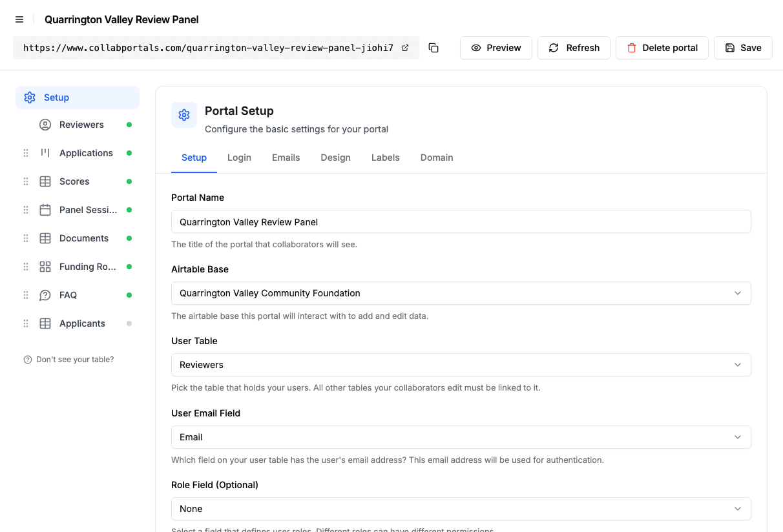Click the FAQ chat bubble icon
The height and width of the screenshot is (532, 783).
45,295
